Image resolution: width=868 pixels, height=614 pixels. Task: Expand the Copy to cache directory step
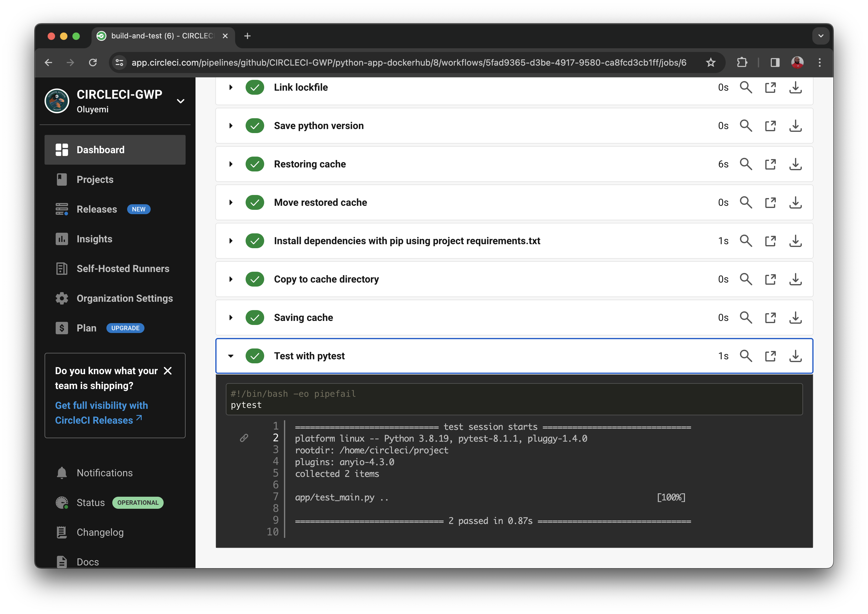click(x=230, y=279)
